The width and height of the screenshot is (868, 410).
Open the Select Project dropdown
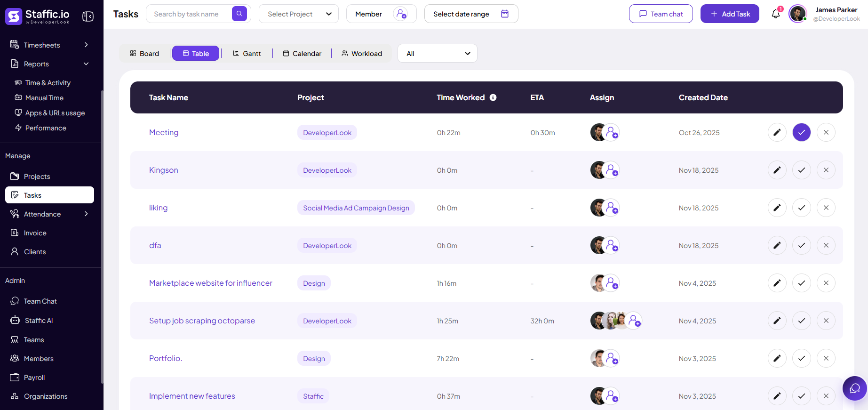(x=299, y=14)
